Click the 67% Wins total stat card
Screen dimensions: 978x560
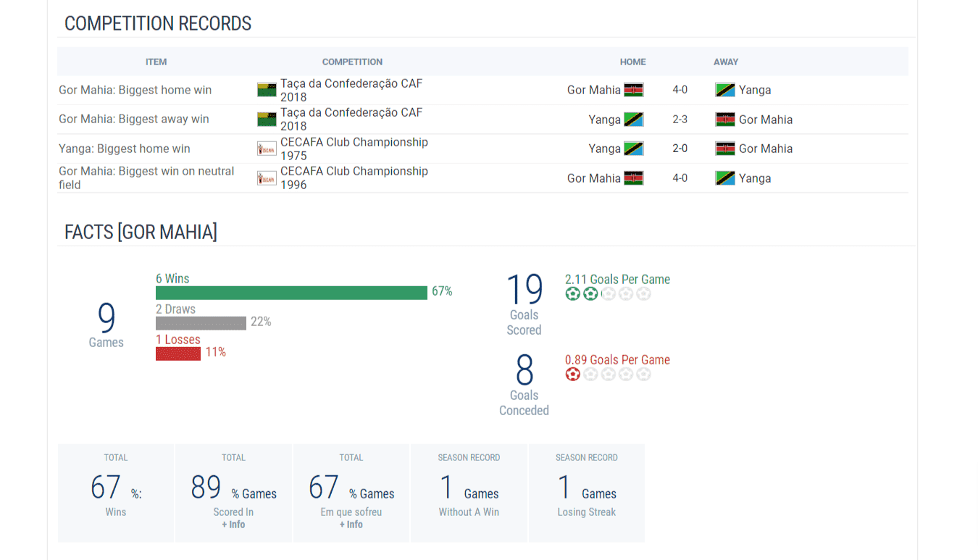point(116,493)
